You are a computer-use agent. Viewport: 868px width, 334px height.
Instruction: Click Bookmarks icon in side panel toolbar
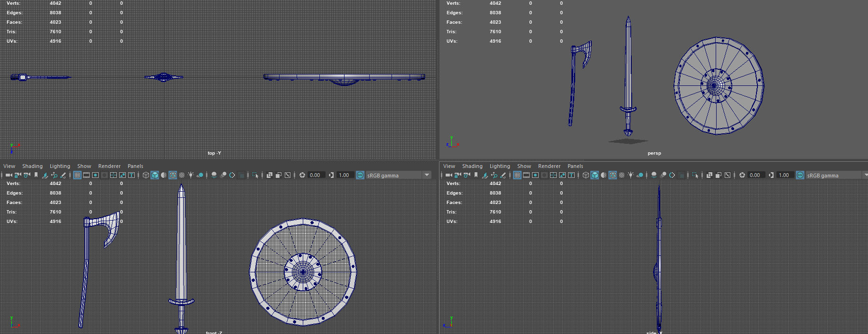[476, 175]
